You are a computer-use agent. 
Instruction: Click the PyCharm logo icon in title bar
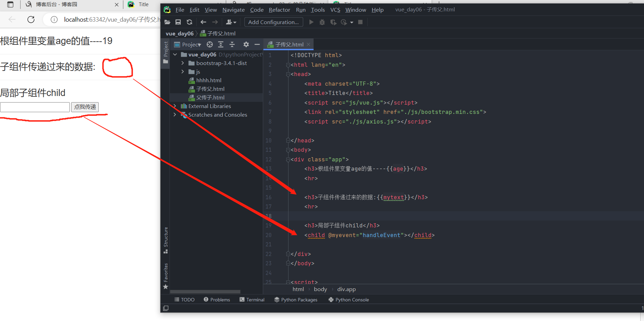click(x=167, y=10)
